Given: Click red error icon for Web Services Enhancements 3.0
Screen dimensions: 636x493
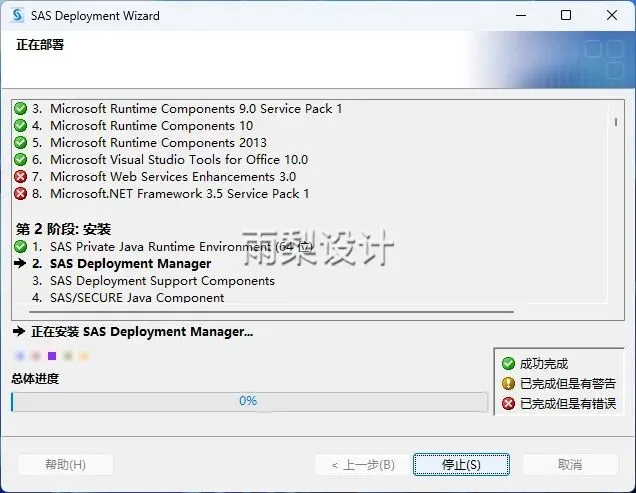Looking at the screenshot, I should click(x=20, y=177).
